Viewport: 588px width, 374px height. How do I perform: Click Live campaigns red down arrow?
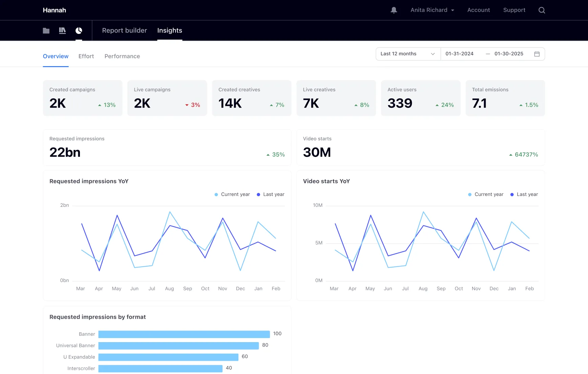pos(187,105)
